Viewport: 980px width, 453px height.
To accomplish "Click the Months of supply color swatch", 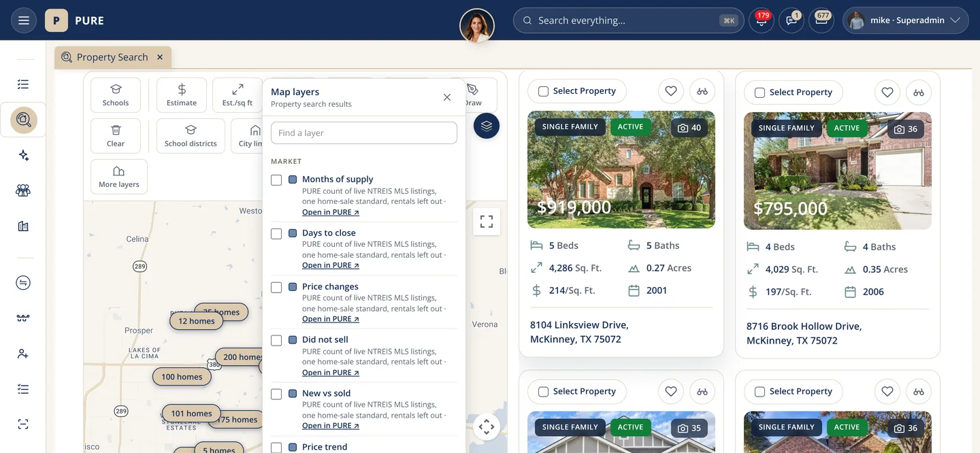I will click(293, 180).
